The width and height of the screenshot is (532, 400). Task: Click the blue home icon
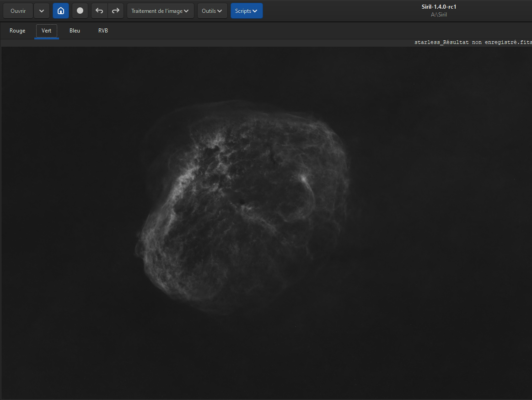(61, 11)
